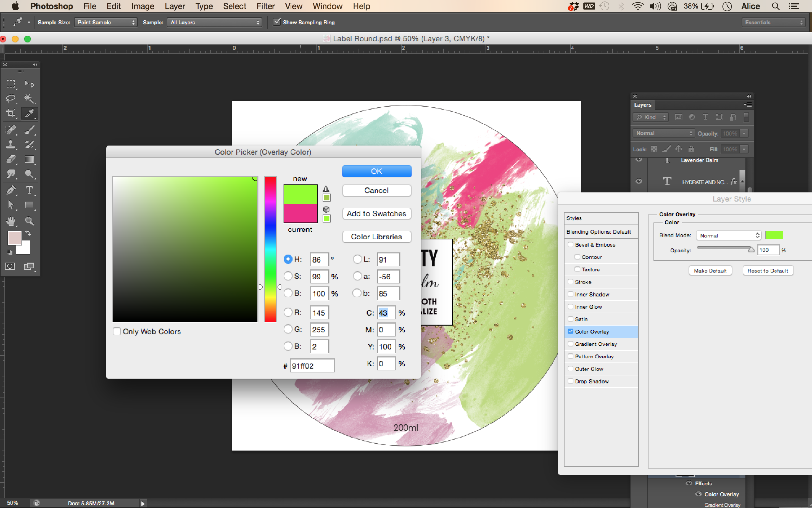Screen dimensions: 812x508
Task: Open Layers panel blend mode Normal dropdown
Action: 663,133
